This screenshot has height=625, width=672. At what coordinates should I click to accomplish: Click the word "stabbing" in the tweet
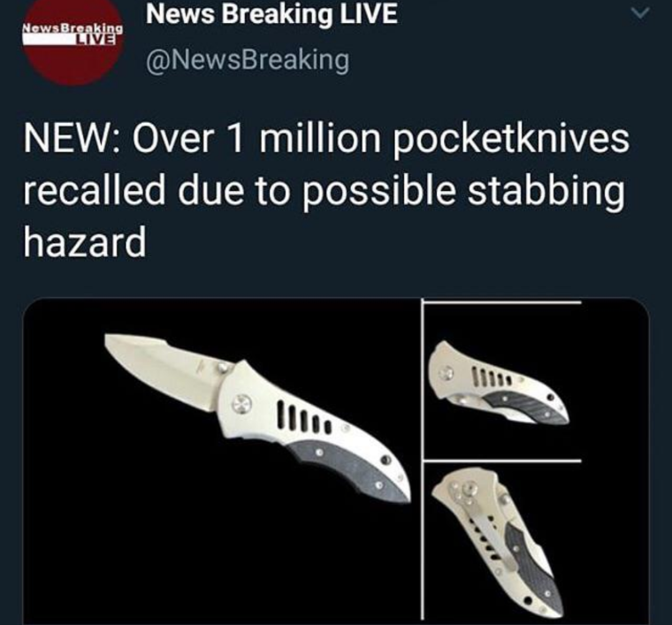click(x=546, y=191)
